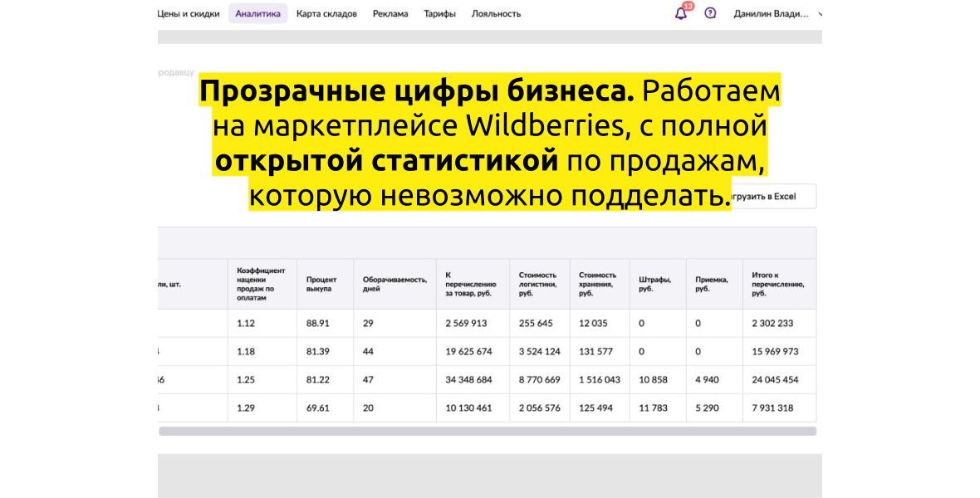Click the Стоимость хранения column header
The height and width of the screenshot is (498, 980).
pyautogui.click(x=600, y=285)
